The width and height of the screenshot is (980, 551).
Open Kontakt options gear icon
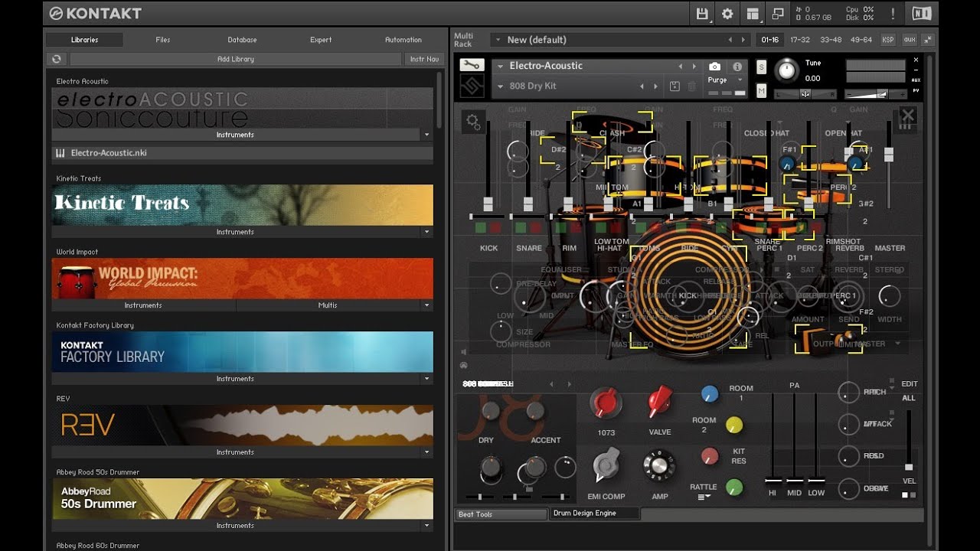[x=727, y=14]
